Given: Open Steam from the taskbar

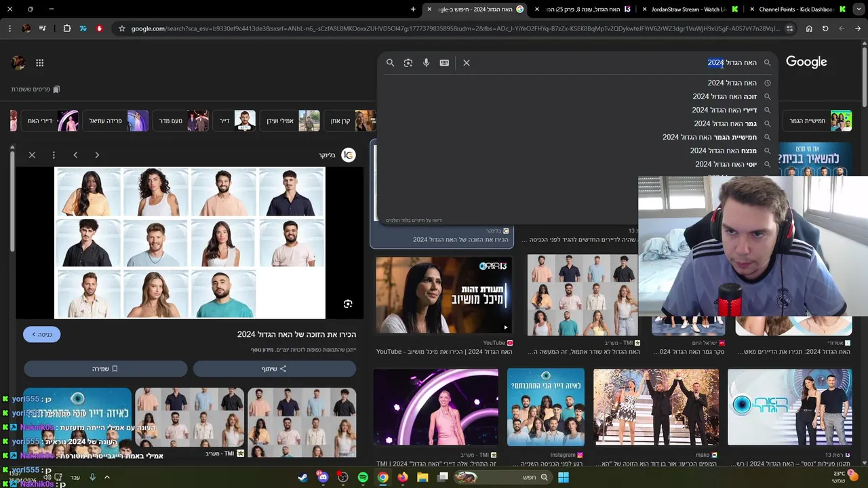Looking at the screenshot, I should pyautogui.click(x=302, y=477).
